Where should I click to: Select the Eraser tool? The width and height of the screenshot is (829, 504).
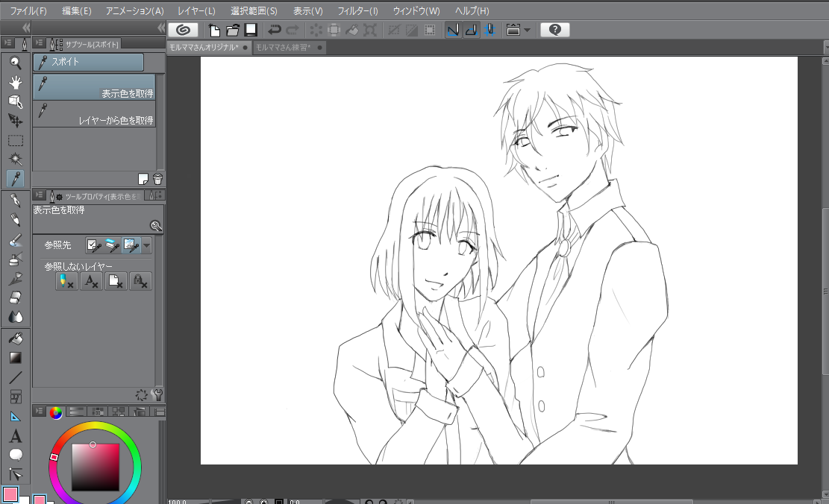click(x=16, y=297)
